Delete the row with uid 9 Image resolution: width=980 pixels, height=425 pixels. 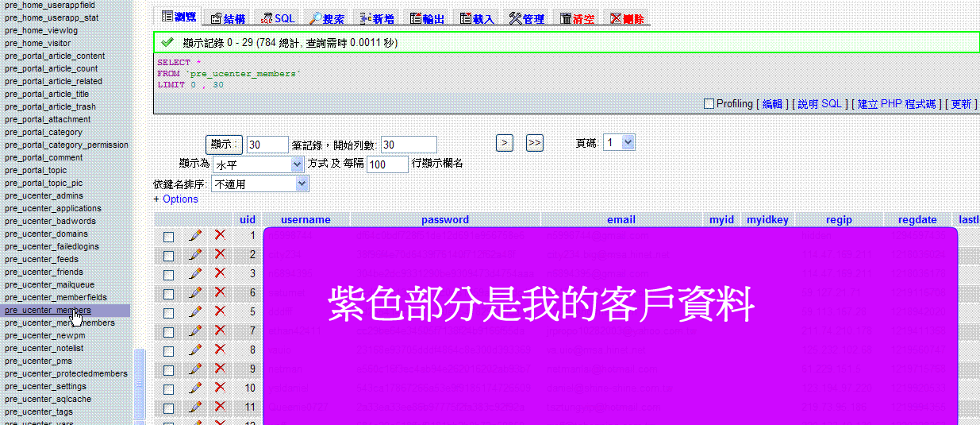point(220,369)
